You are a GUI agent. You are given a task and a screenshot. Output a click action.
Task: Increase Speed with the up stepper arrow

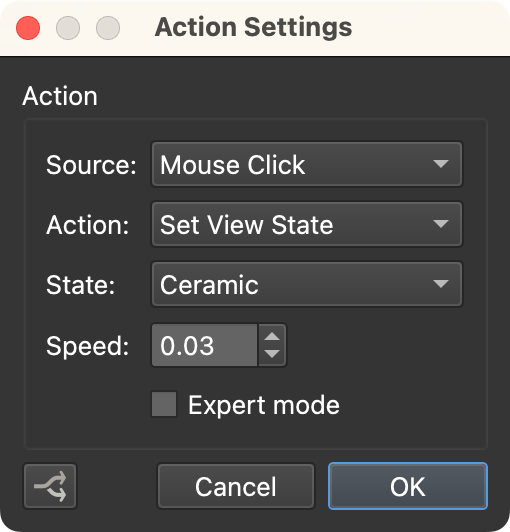[272, 337]
